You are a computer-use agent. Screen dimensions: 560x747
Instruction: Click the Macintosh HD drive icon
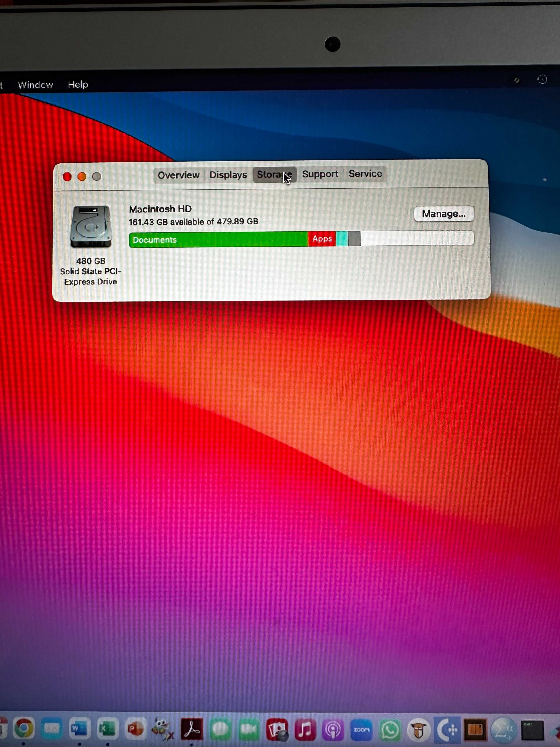pyautogui.click(x=91, y=226)
